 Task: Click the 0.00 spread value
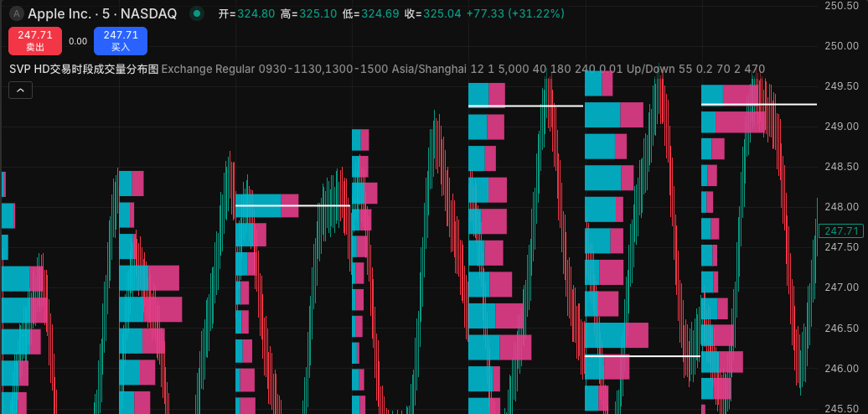pyautogui.click(x=78, y=41)
